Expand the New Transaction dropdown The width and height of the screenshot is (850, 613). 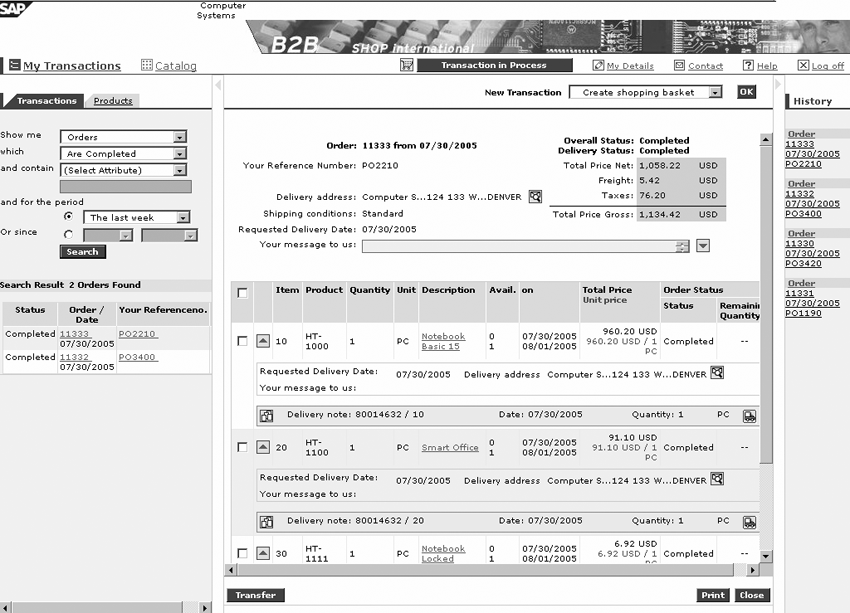point(715,92)
